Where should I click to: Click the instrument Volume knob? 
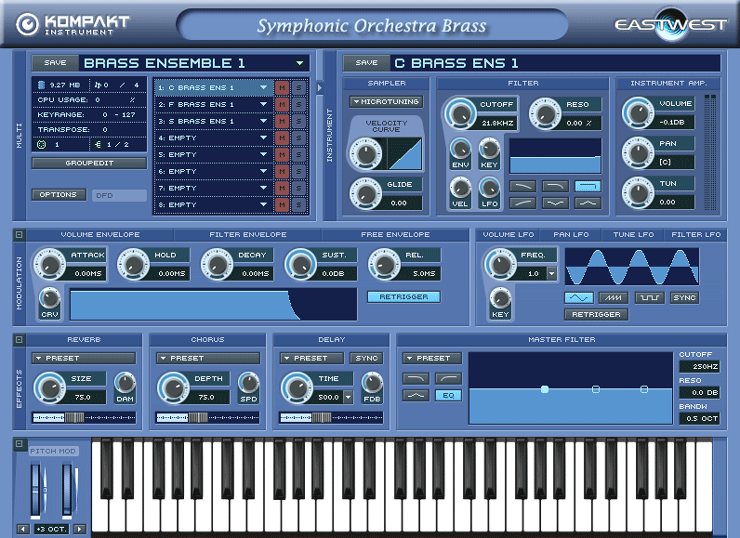pos(638,113)
